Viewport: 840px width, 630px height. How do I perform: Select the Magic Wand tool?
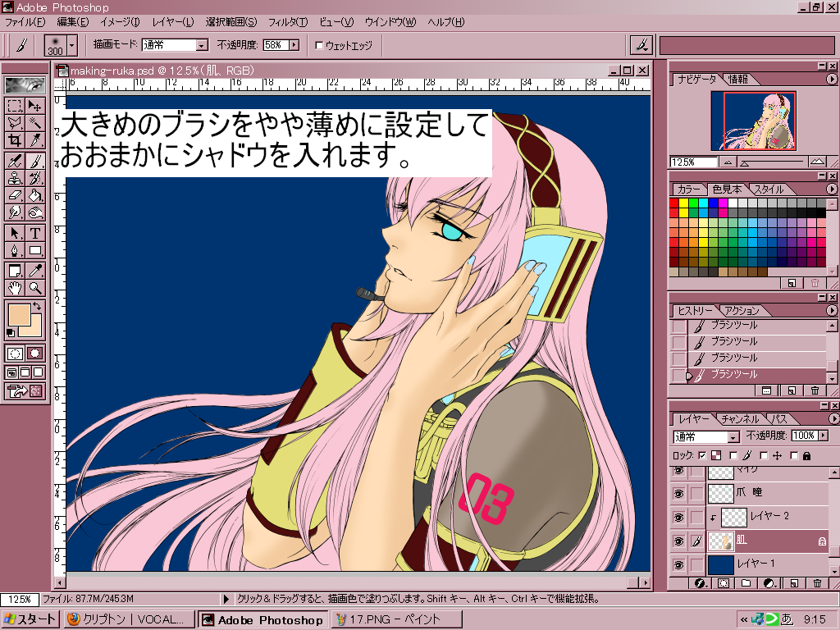34,123
